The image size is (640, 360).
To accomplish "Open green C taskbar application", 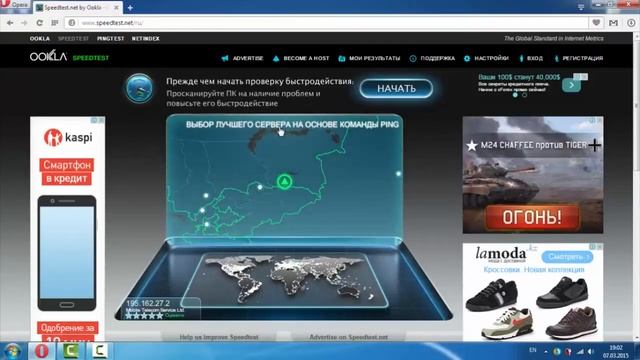I will click(71, 351).
